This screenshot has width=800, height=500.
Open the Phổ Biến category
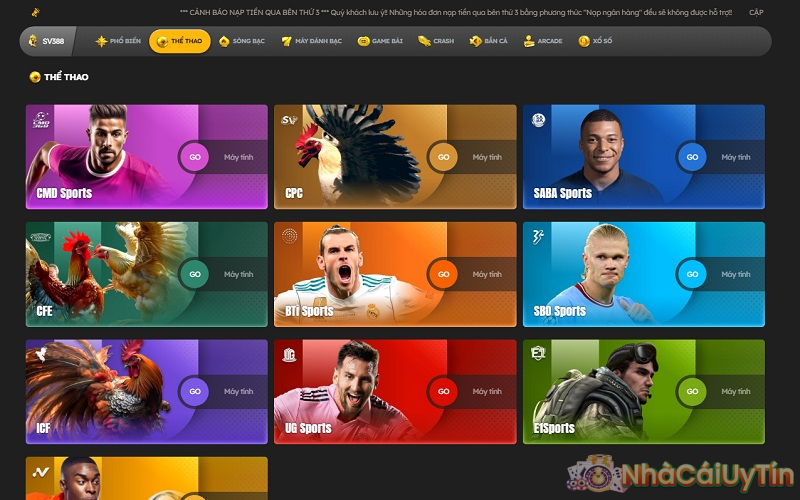pos(118,41)
